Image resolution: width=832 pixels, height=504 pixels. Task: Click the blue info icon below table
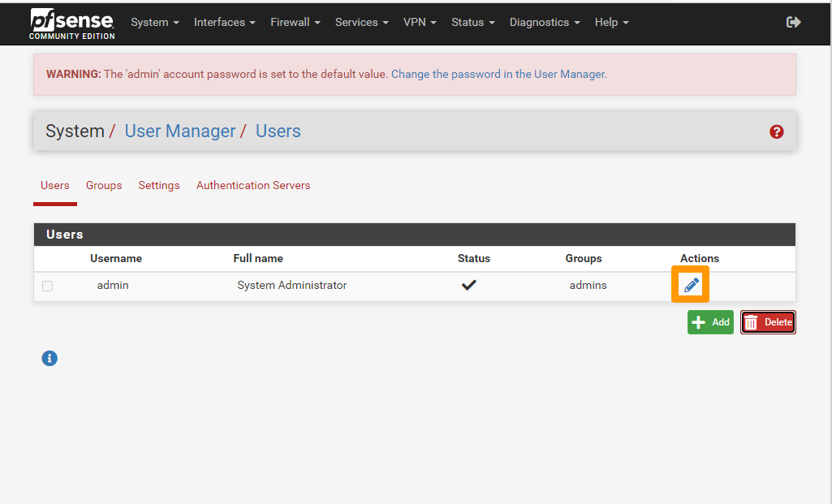click(50, 358)
